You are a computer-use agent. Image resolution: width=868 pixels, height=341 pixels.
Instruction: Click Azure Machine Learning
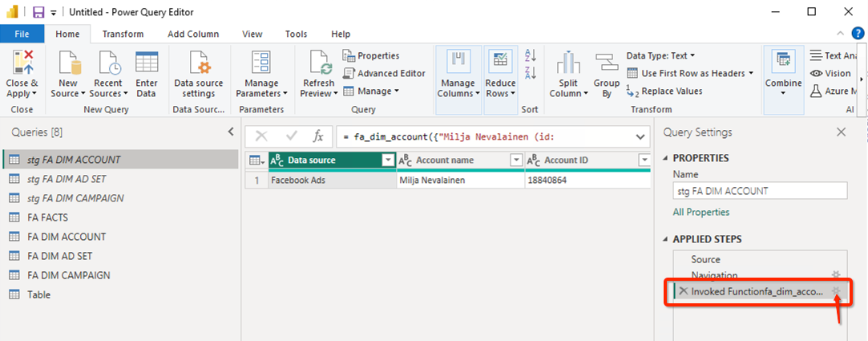click(x=833, y=91)
